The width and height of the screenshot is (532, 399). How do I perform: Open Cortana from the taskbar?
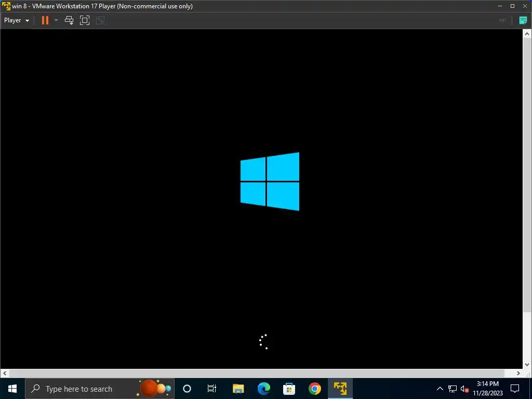187,389
